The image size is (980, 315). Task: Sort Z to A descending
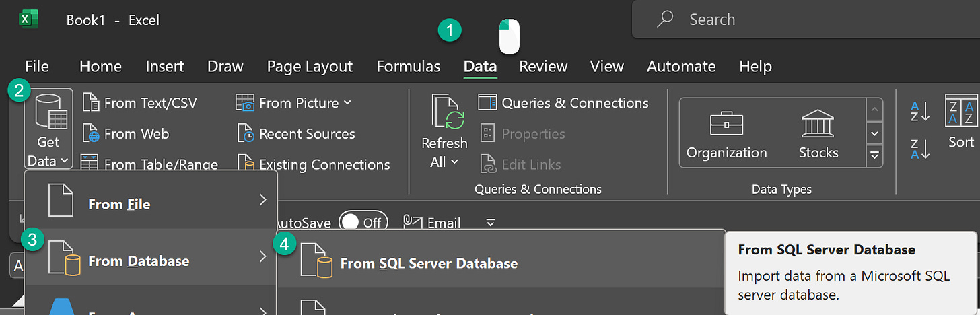[x=920, y=149]
